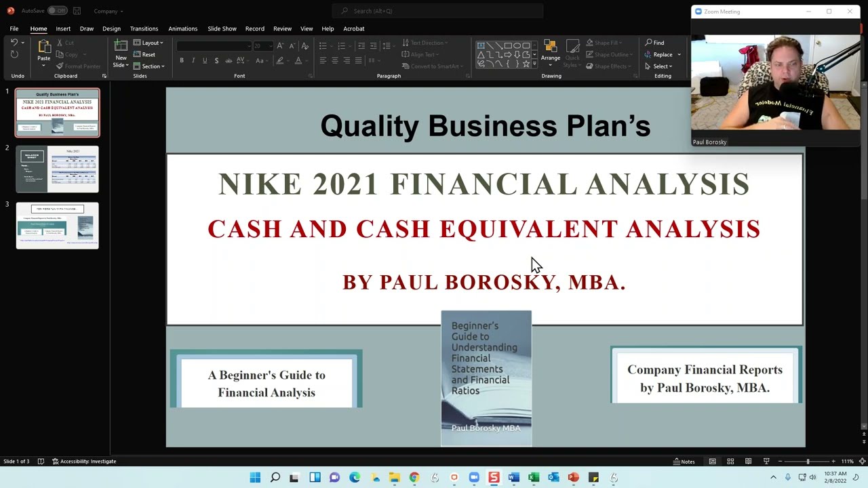Justify text in Paragraph group

tap(358, 60)
